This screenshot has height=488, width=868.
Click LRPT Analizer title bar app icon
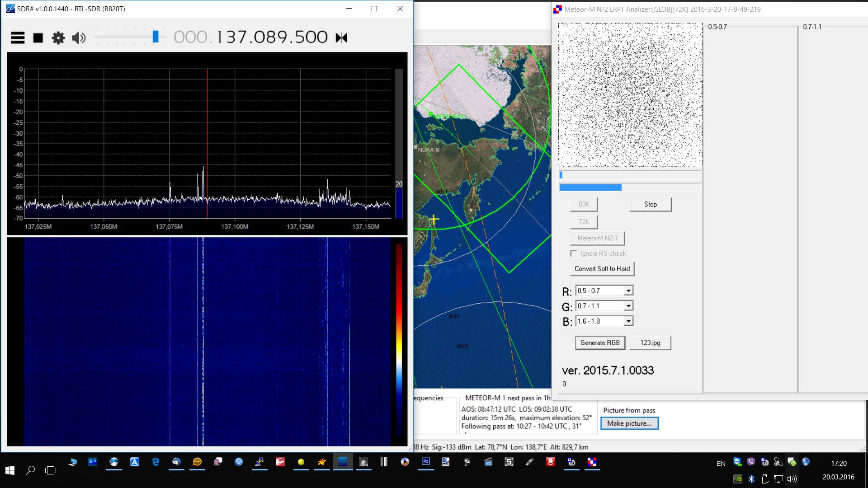[x=558, y=9]
